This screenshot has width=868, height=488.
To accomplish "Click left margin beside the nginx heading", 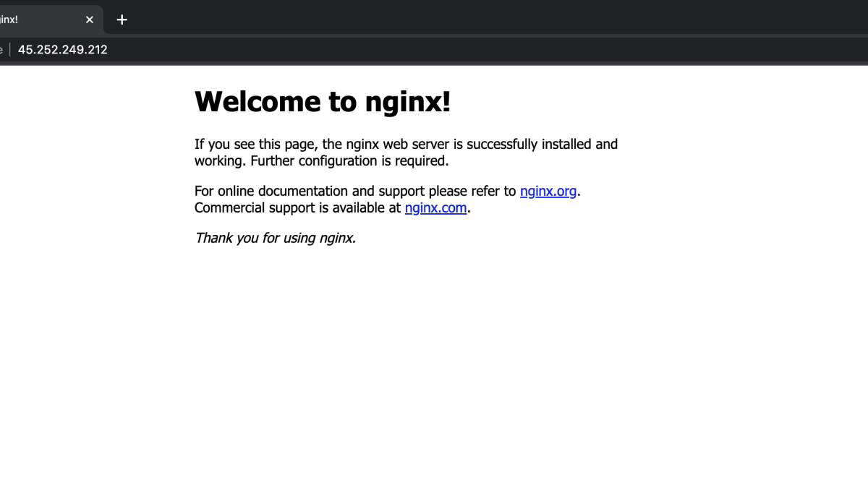I will click(x=94, y=102).
